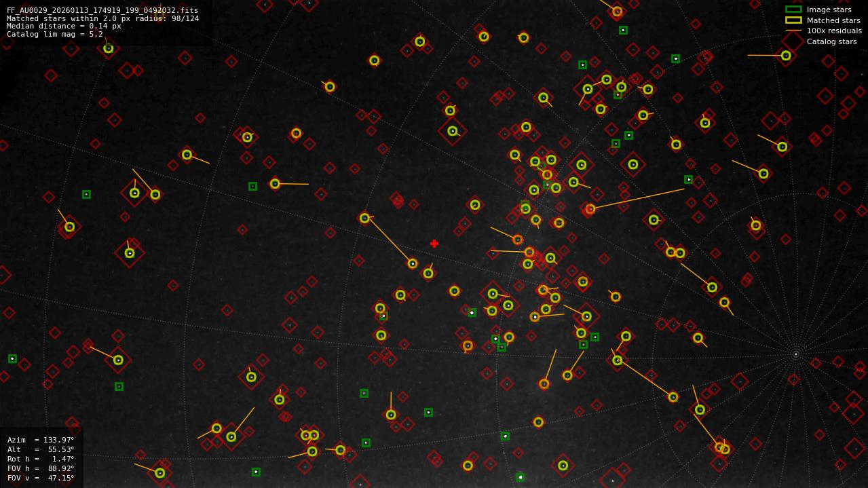Click the '100x residuals' legend label
Viewport: 868px width, 488px height.
point(834,31)
